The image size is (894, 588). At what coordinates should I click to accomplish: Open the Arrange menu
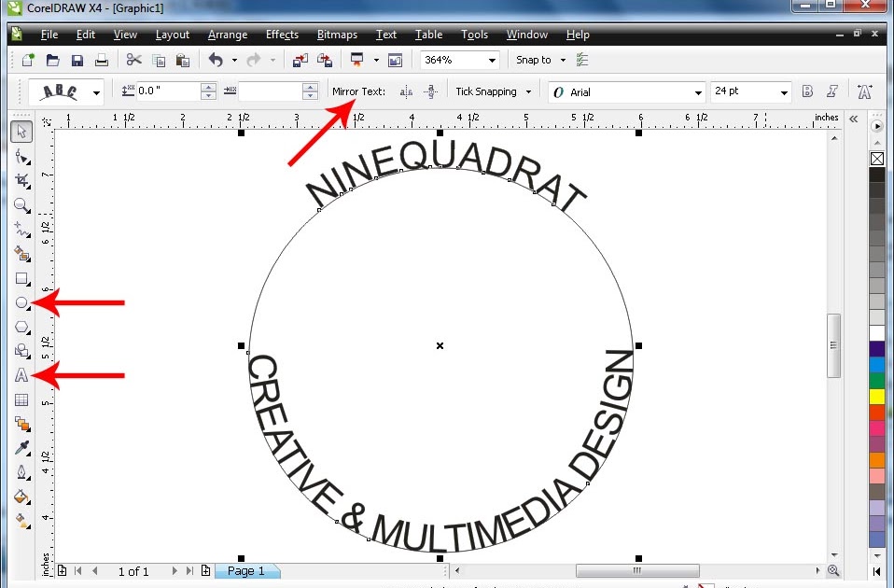coord(227,35)
